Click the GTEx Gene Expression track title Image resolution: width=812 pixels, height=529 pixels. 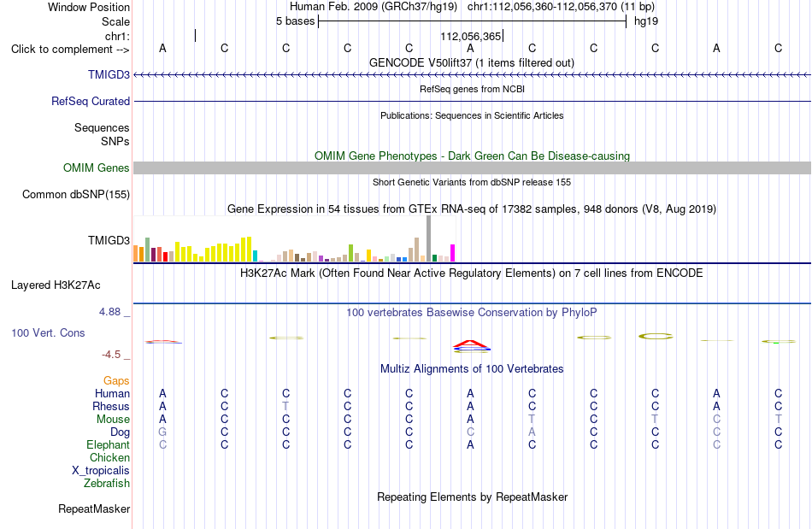point(472,209)
